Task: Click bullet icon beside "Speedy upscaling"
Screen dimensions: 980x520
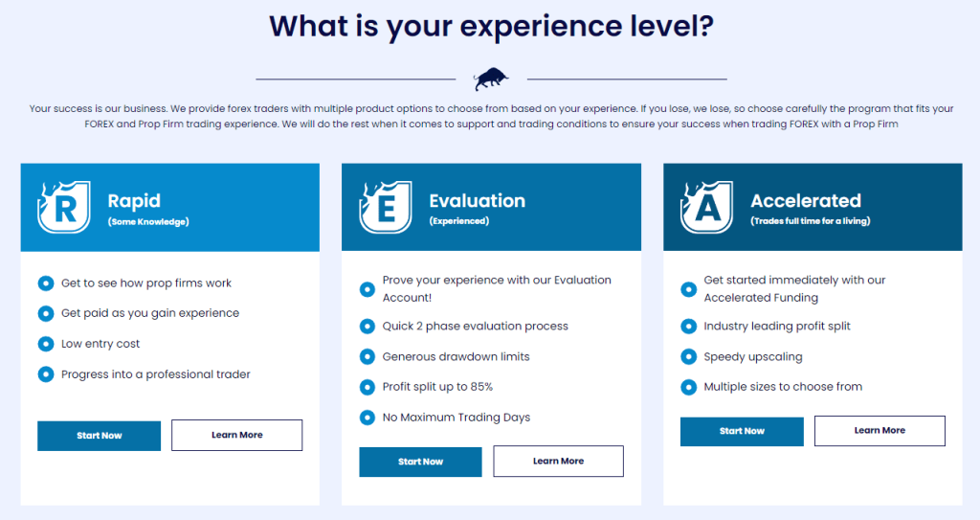Action: click(x=689, y=356)
